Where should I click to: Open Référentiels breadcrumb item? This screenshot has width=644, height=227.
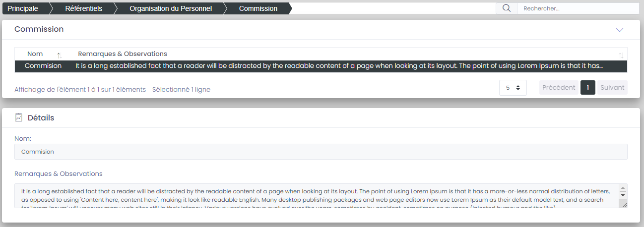[x=83, y=8]
